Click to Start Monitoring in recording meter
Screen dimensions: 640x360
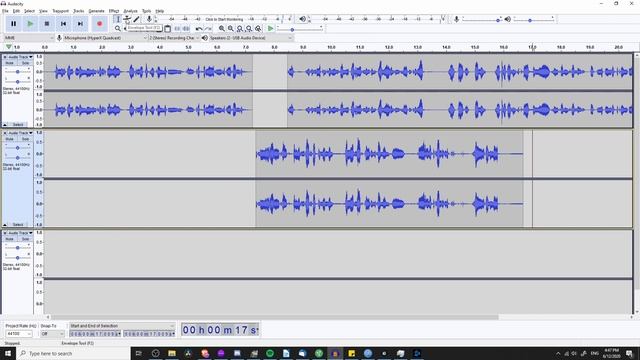coord(224,19)
